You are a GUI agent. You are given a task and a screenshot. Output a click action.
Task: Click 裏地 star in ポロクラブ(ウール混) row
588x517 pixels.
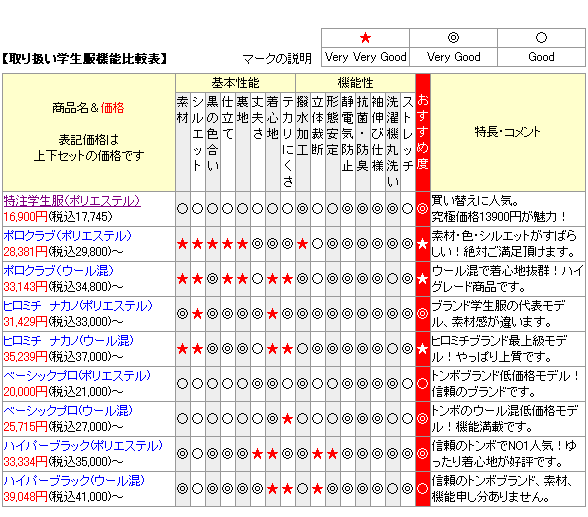(243, 279)
